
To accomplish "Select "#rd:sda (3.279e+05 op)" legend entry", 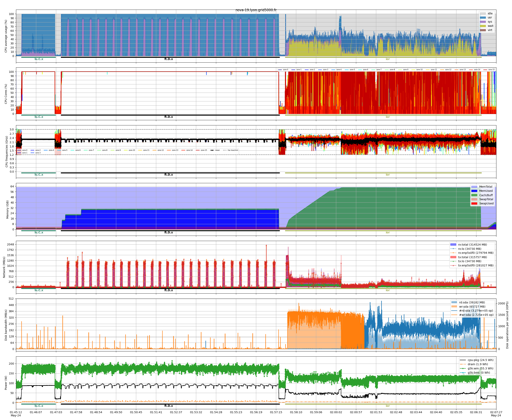I will coord(476,311).
